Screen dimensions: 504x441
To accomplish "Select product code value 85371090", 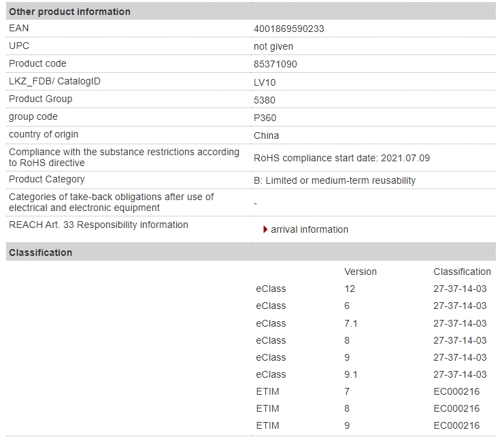I will (275, 64).
